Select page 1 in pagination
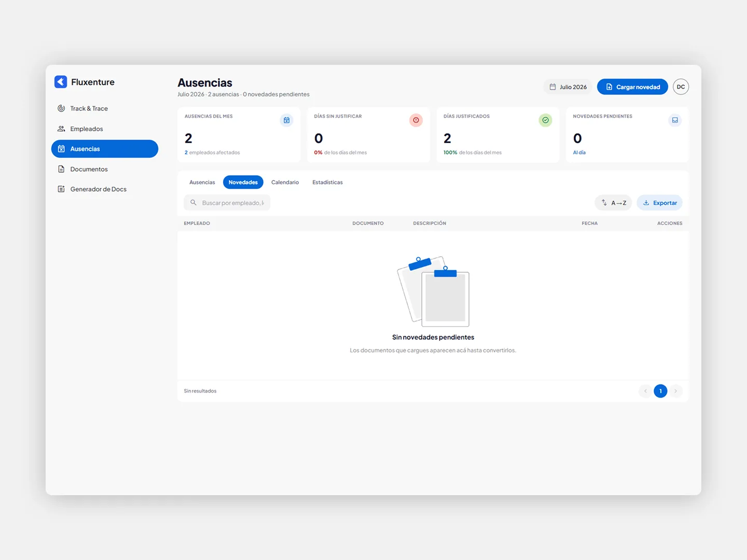The width and height of the screenshot is (747, 560). click(660, 391)
